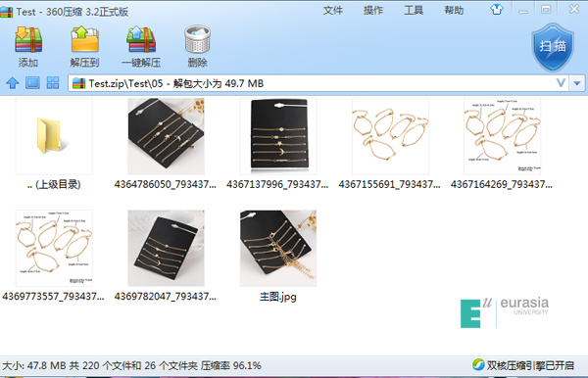Expand the address bar dropdown arrow
This screenshot has width=588, height=378.
[x=577, y=83]
